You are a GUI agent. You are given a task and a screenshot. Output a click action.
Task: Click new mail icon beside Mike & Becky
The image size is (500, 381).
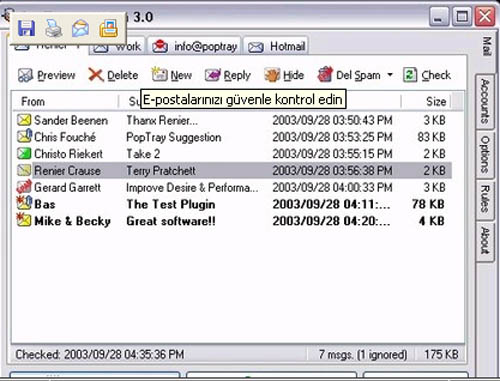pyautogui.click(x=24, y=220)
